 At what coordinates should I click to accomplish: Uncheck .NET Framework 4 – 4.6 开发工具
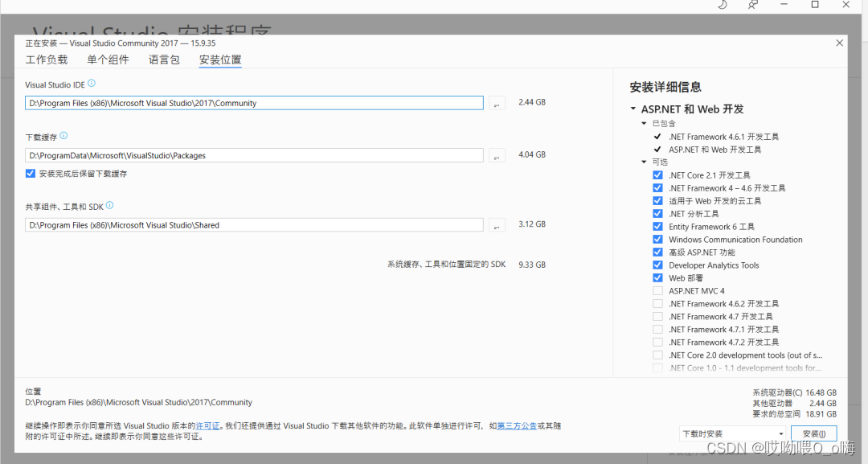point(657,187)
